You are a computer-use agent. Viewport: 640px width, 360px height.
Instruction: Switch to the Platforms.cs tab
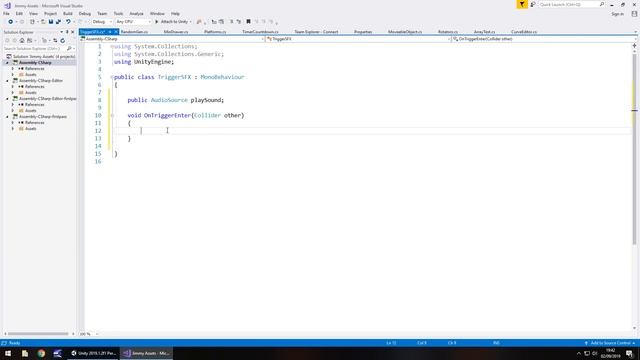tap(215, 31)
